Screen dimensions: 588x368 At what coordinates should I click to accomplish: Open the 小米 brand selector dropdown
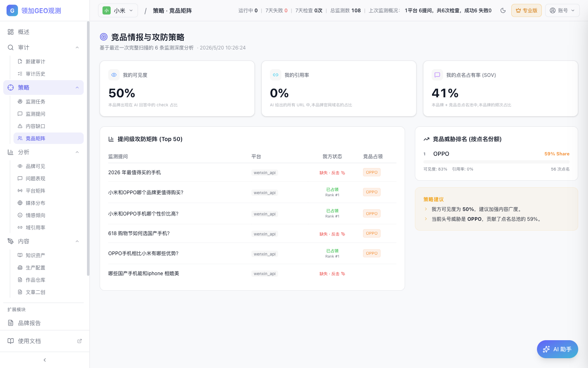118,11
